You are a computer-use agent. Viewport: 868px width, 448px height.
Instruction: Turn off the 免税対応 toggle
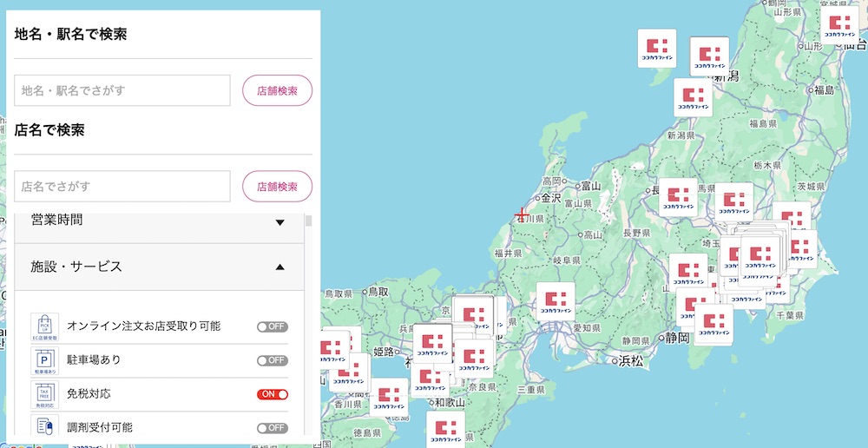click(273, 394)
